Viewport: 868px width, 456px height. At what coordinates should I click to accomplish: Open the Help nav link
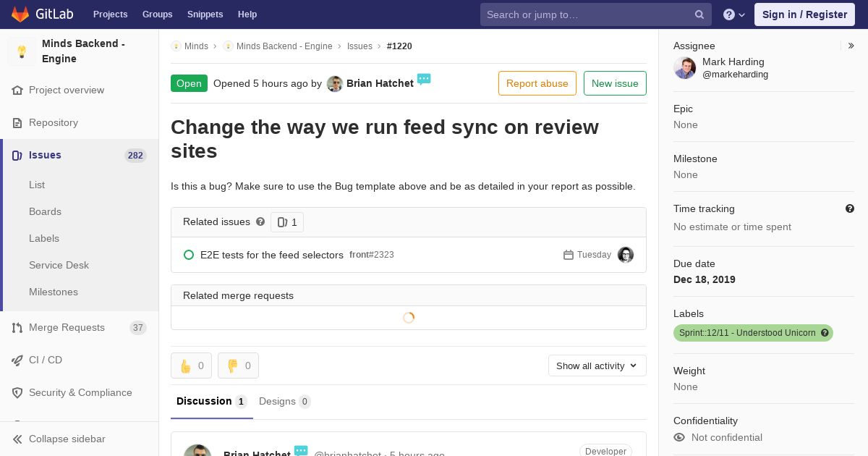click(x=247, y=14)
